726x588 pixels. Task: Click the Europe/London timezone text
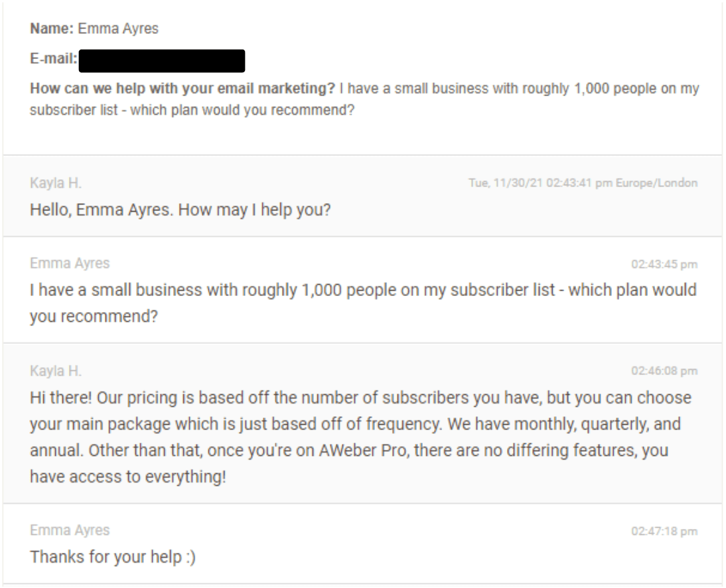(x=656, y=183)
